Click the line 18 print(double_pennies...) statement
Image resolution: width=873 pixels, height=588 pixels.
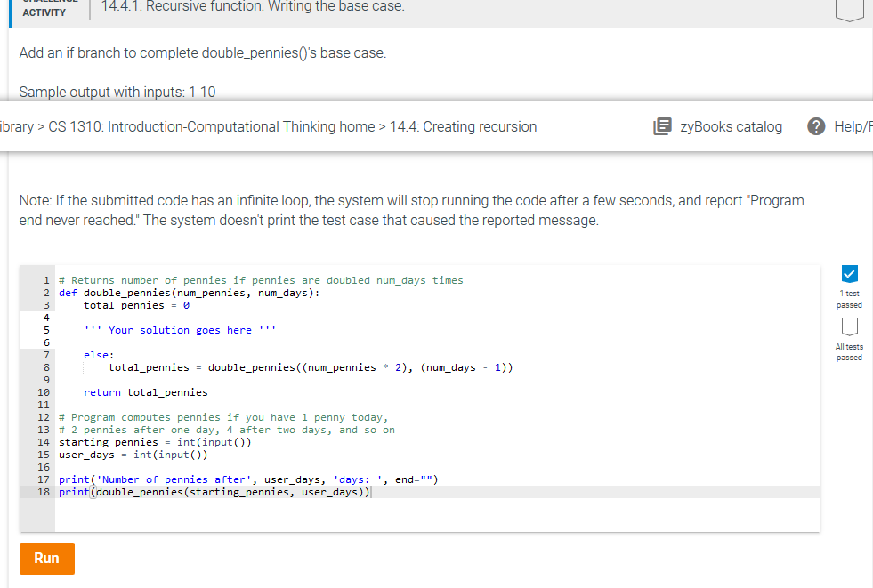[x=214, y=492]
